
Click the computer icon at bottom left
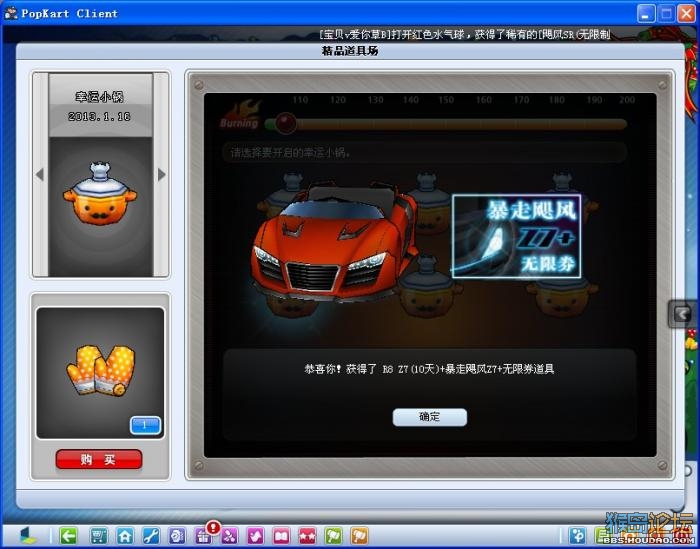pyautogui.click(x=29, y=535)
